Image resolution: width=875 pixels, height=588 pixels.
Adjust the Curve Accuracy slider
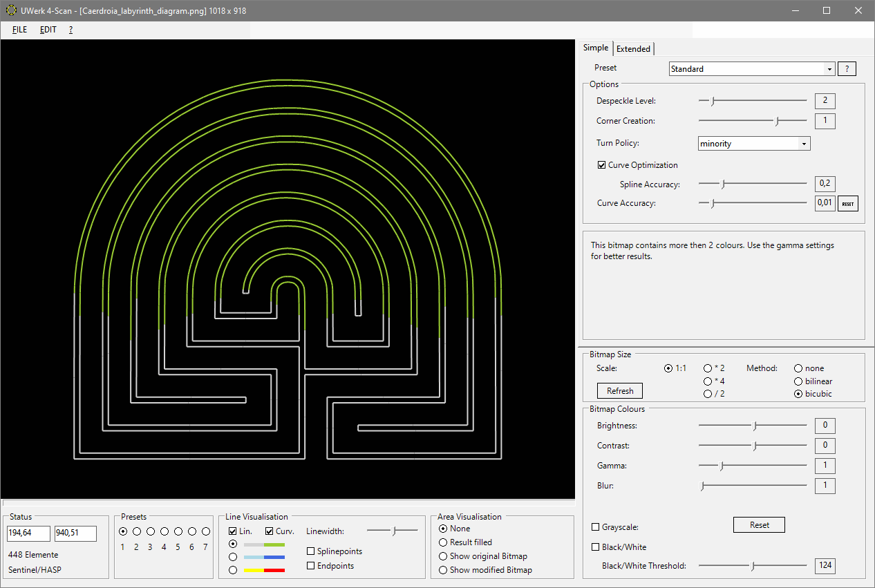point(753,203)
